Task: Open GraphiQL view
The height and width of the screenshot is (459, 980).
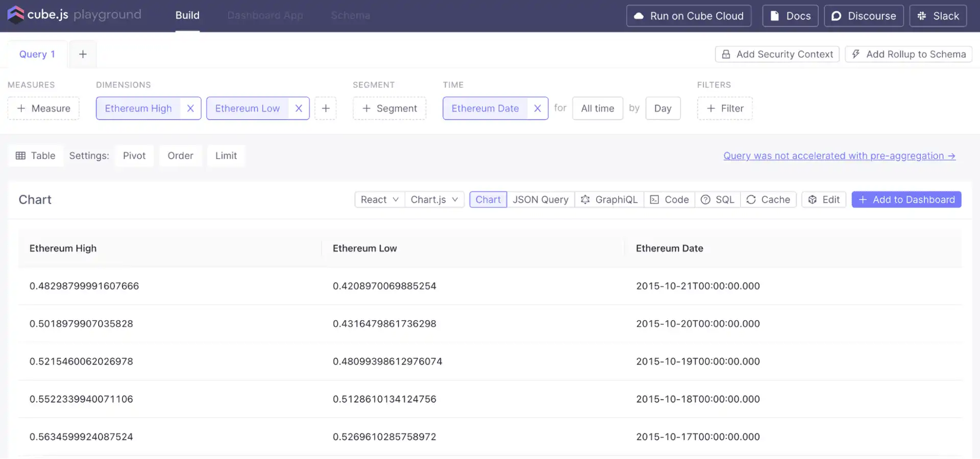Action: coord(609,200)
